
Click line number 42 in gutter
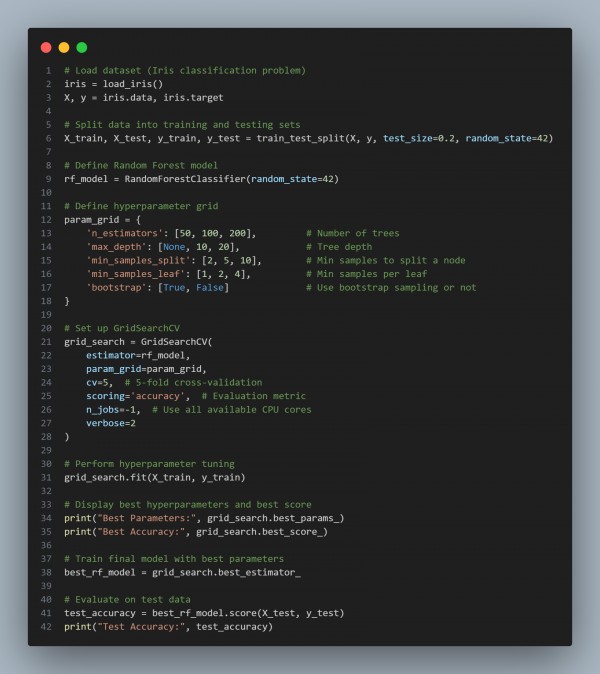click(x=46, y=627)
